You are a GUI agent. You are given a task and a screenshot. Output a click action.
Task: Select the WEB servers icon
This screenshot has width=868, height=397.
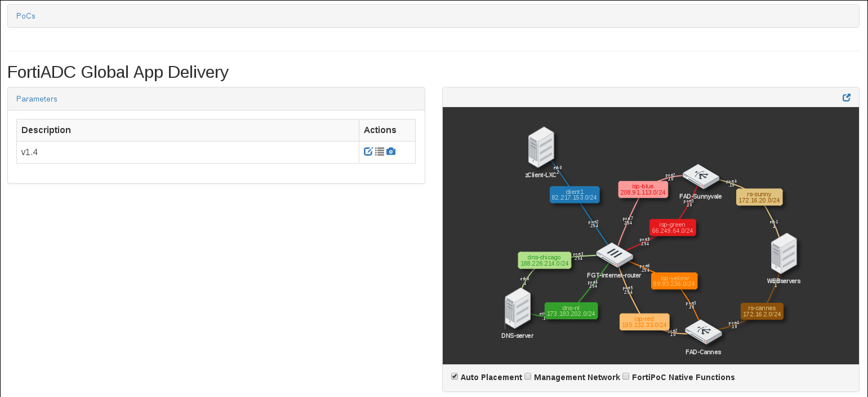pyautogui.click(x=784, y=254)
